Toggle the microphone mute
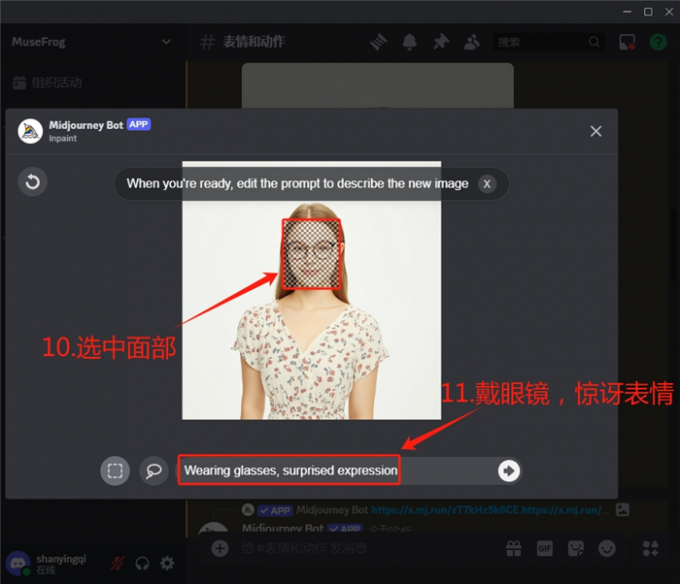Viewport: 680px width, 584px height. (x=117, y=563)
